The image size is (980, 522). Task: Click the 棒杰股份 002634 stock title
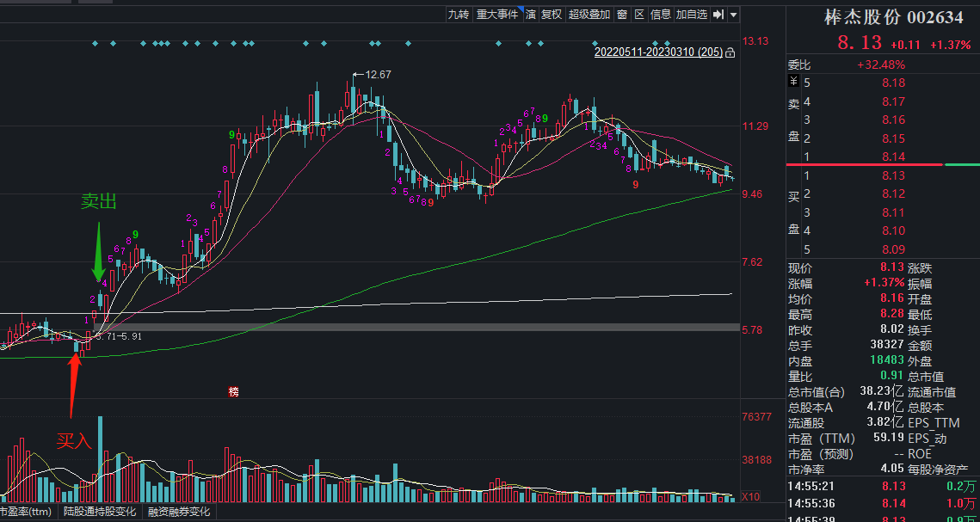(x=882, y=17)
